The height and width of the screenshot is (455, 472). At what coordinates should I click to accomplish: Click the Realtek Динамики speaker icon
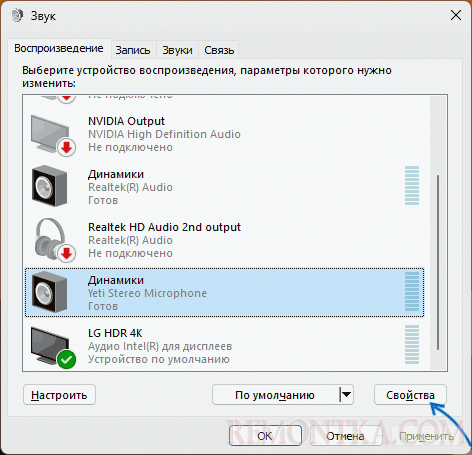tap(49, 186)
